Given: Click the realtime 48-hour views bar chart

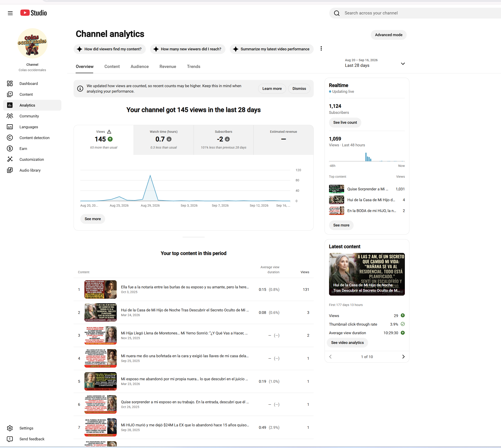Looking at the screenshot, I should [x=367, y=157].
